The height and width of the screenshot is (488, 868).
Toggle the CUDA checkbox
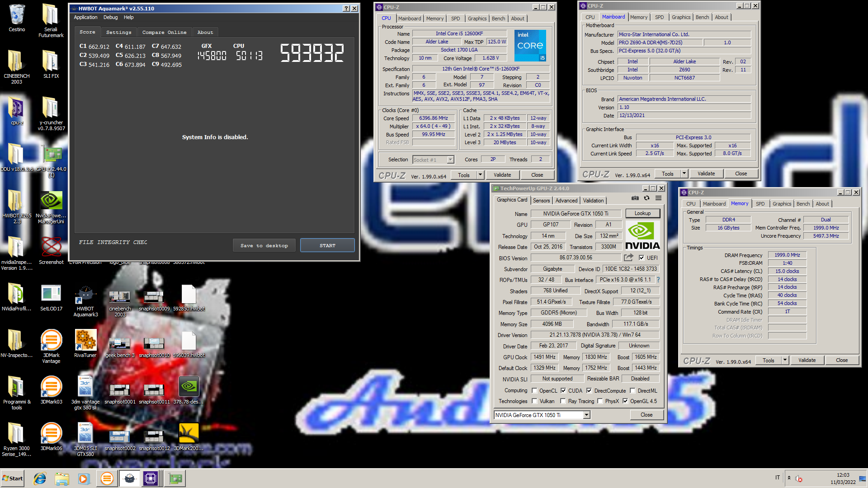[563, 390]
